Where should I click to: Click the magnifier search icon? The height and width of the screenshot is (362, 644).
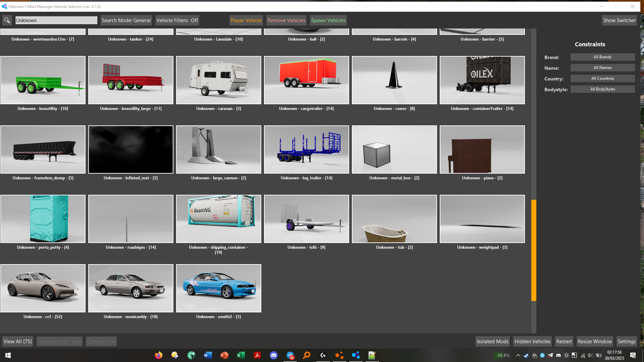tap(7, 20)
